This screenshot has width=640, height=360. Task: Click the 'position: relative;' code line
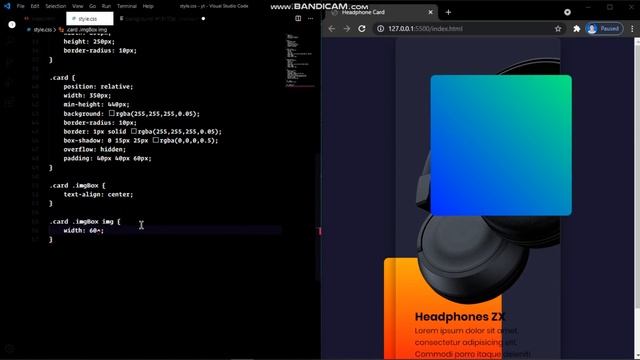(98, 87)
